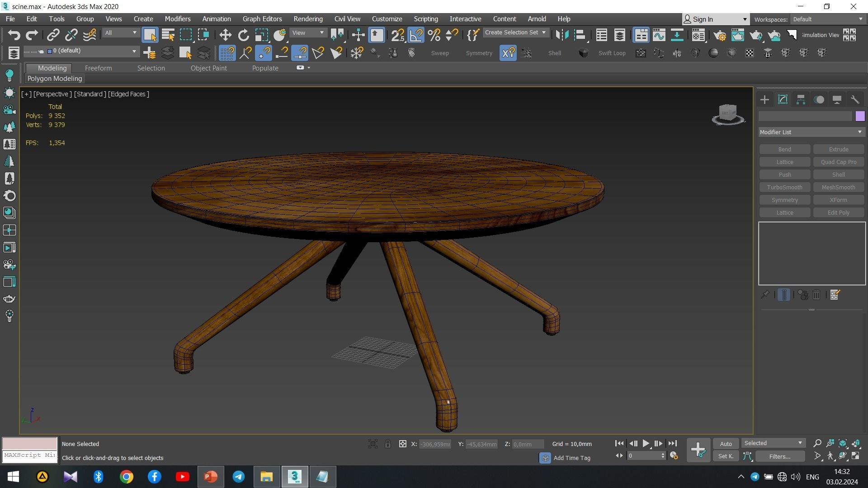Toggle Spinner Snap

point(452,35)
